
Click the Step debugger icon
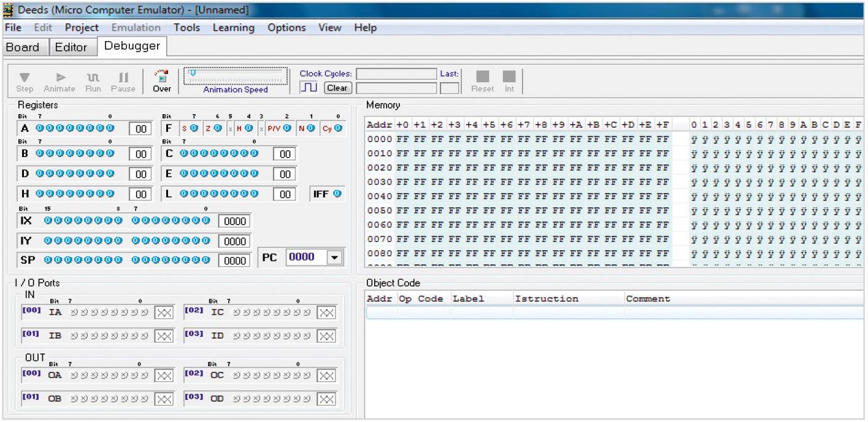(x=25, y=78)
